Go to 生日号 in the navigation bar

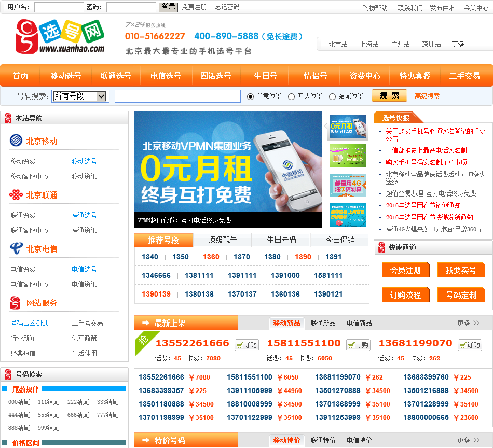pos(265,76)
